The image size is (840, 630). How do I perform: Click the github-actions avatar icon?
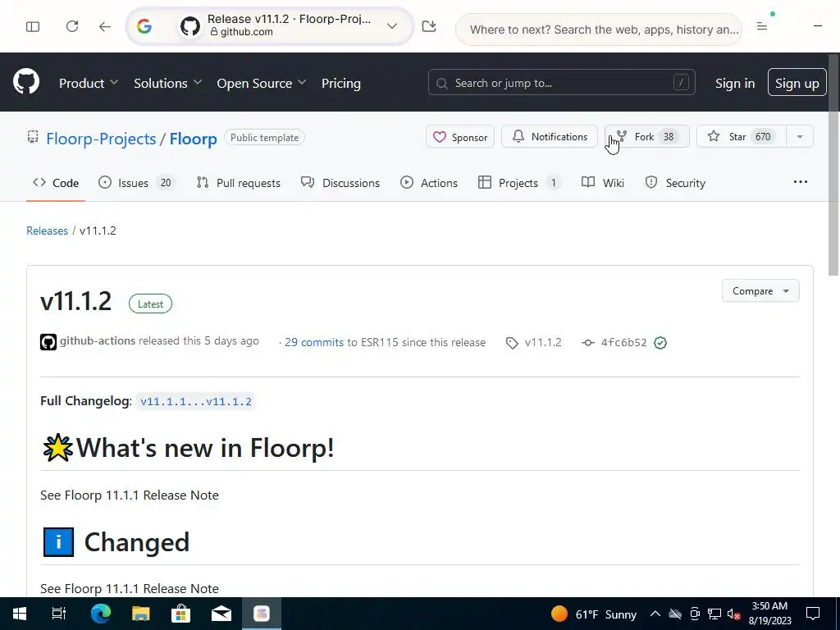pyautogui.click(x=48, y=342)
